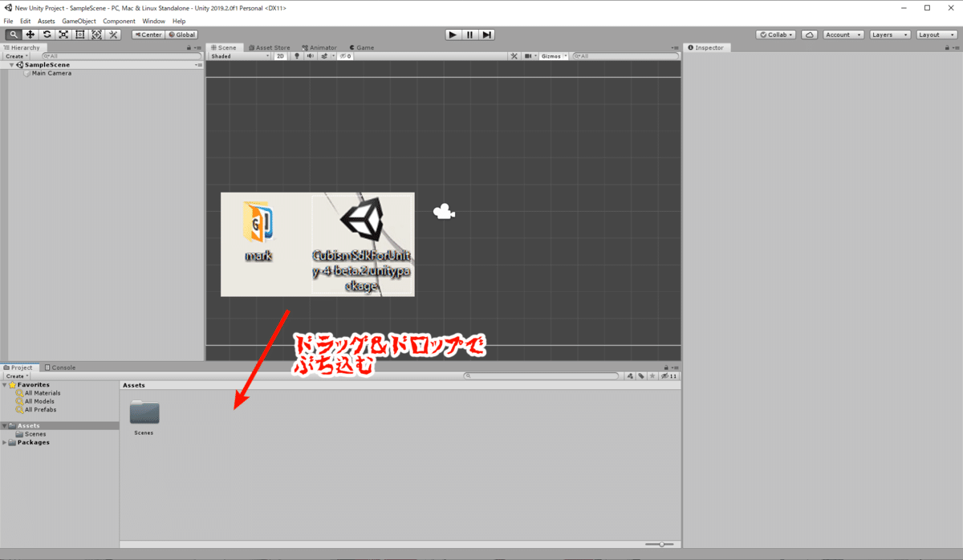Open the GameObject menu

79,21
